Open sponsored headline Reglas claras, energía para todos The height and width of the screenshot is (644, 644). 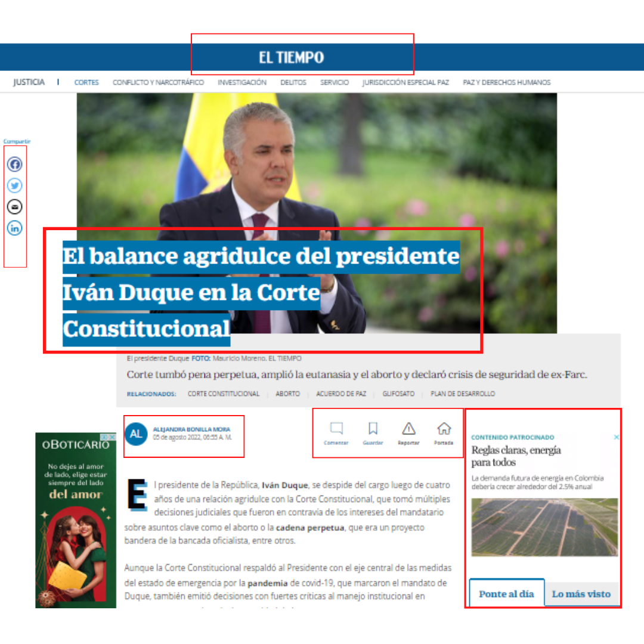tap(516, 456)
